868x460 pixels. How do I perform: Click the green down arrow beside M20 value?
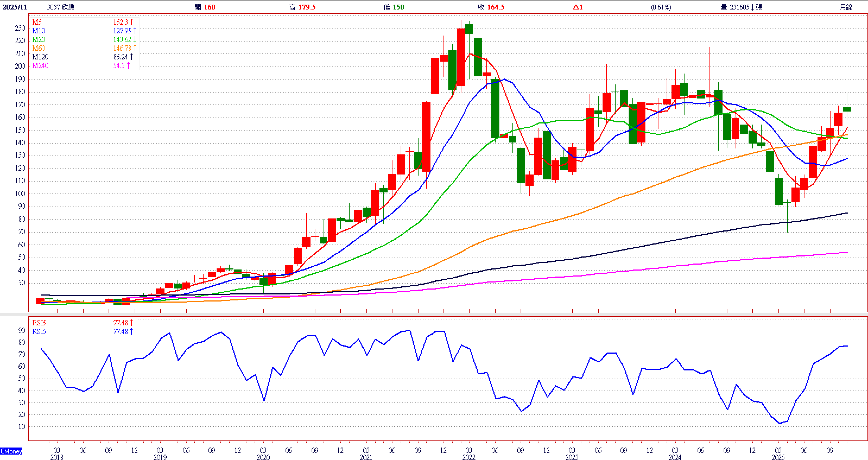coord(135,40)
